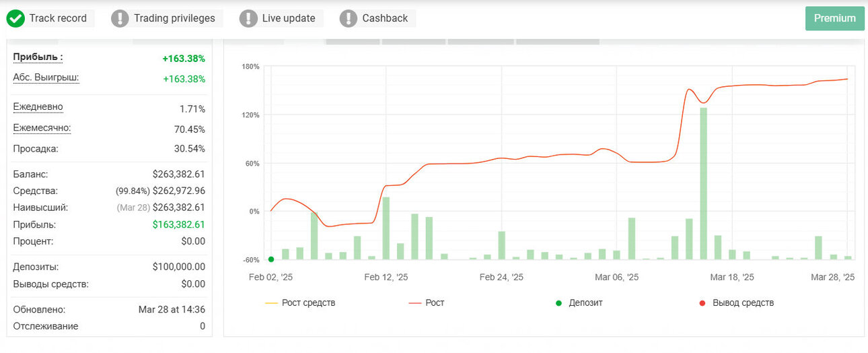Toggle Рост средств series in legend
868x353 pixels.
(300, 303)
